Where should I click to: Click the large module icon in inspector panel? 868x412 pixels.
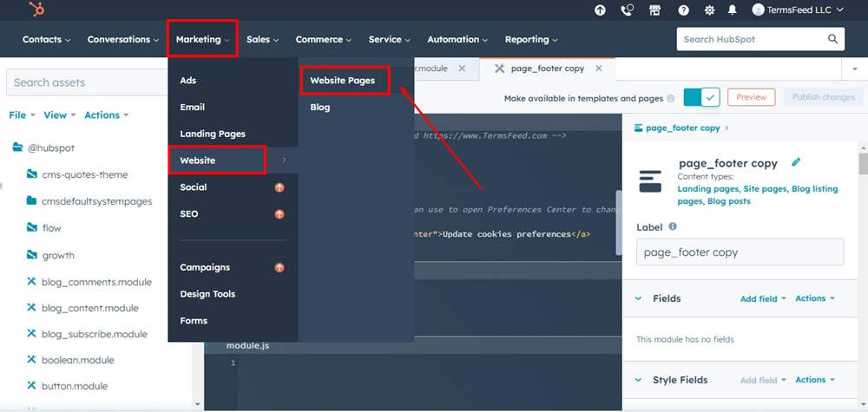pos(650,180)
